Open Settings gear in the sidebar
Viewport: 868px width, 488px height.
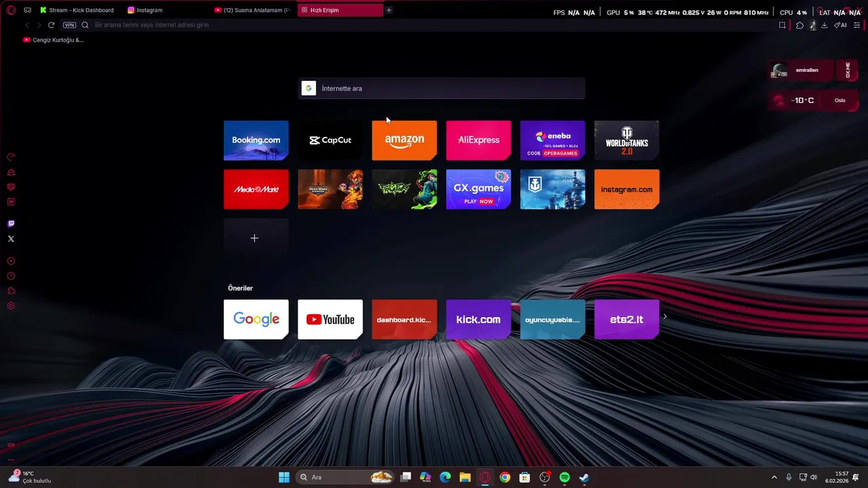tap(11, 306)
